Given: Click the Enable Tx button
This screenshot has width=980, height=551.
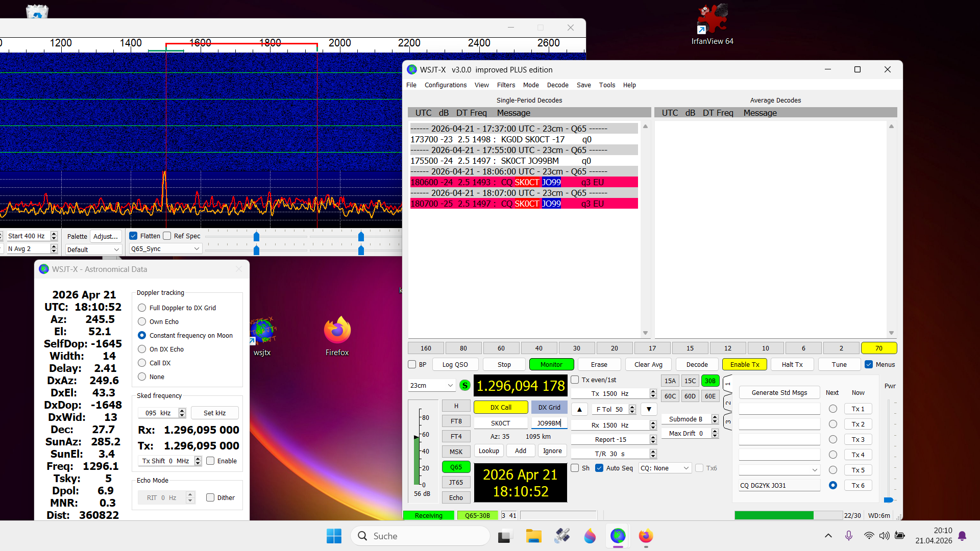Looking at the screenshot, I should (x=745, y=364).
